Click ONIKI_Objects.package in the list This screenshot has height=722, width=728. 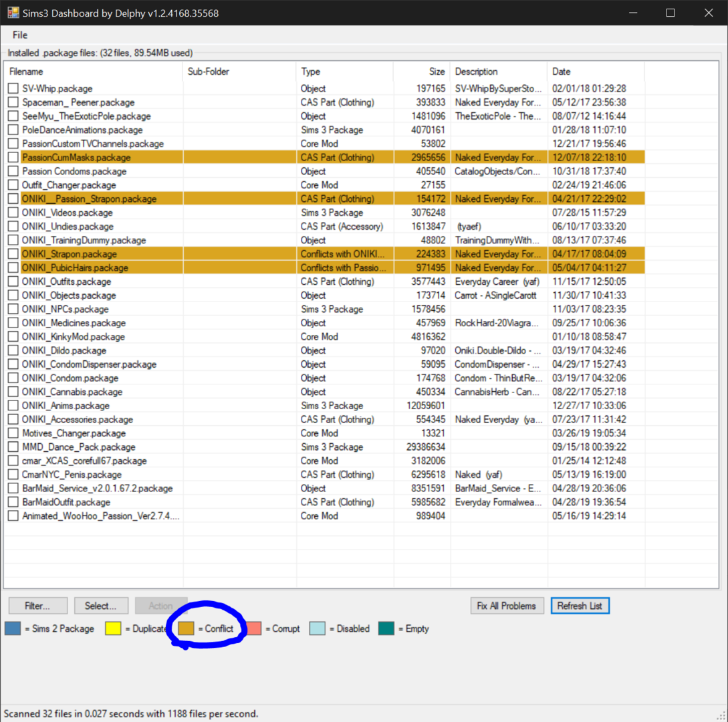[69, 295]
